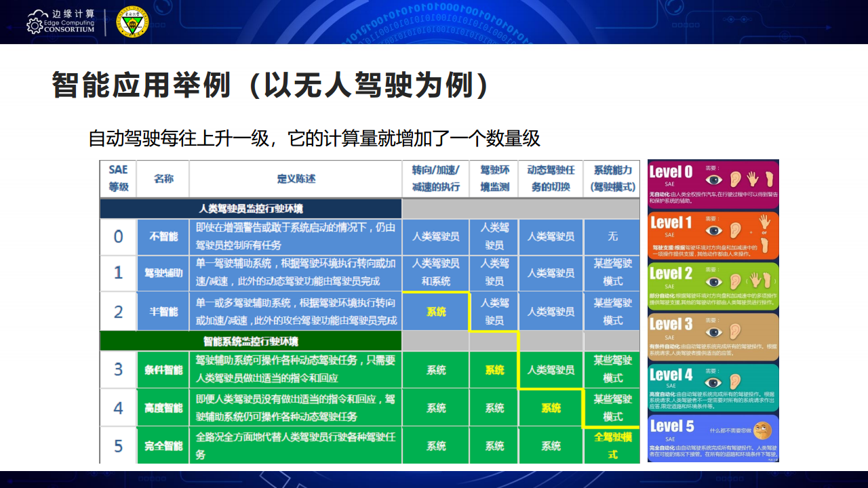Click the yellow '系统' under 驾驶环境监测 in row 3
The image size is (868, 488).
(x=494, y=370)
